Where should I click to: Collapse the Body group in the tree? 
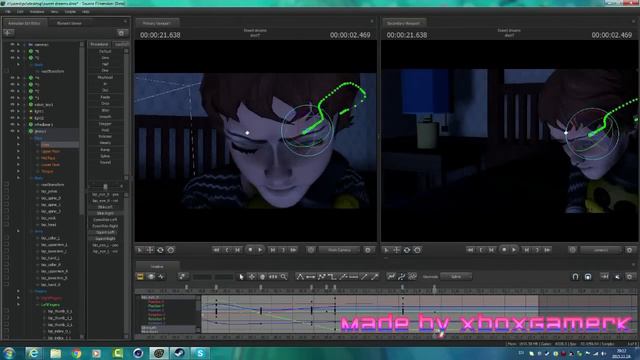pyautogui.click(x=31, y=178)
